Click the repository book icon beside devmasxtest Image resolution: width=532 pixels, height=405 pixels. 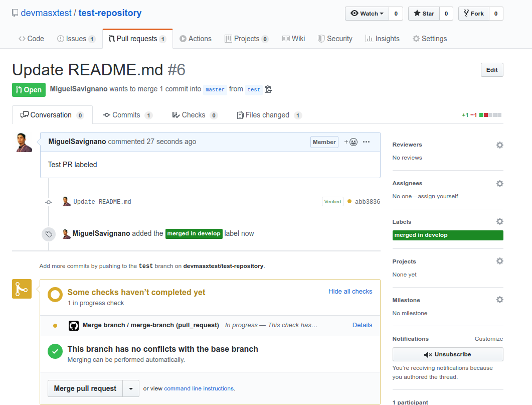point(15,13)
